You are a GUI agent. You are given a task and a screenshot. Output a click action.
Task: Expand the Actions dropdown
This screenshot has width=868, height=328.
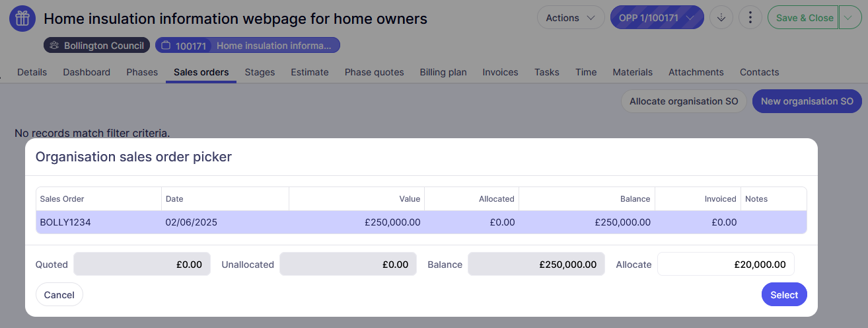570,18
